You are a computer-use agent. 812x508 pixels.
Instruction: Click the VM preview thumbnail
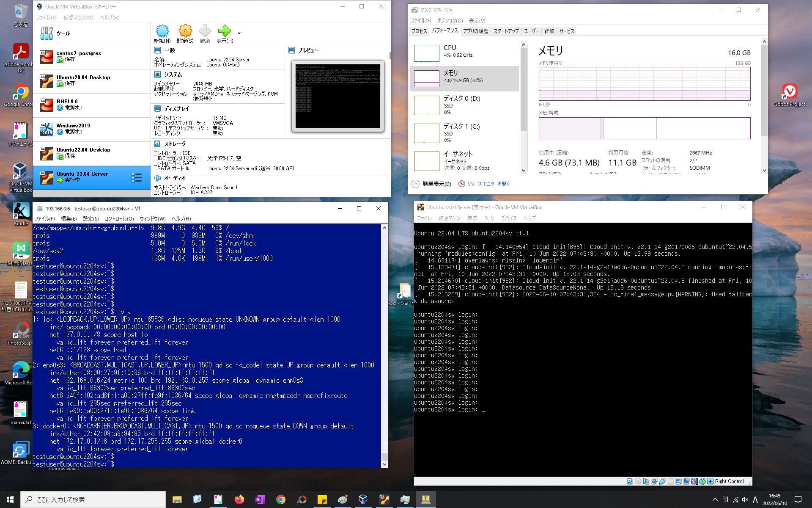pyautogui.click(x=337, y=96)
